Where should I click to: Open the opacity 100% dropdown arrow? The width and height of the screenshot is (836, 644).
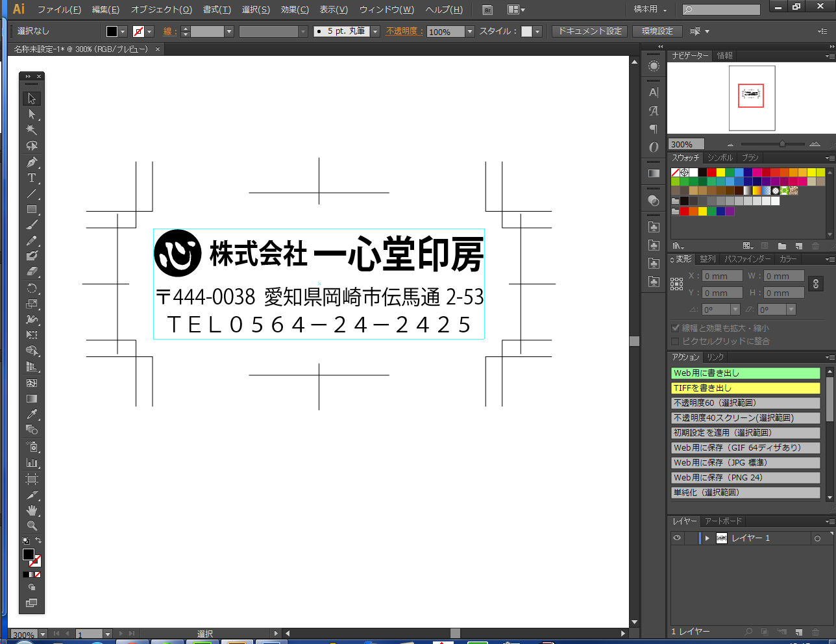(470, 31)
